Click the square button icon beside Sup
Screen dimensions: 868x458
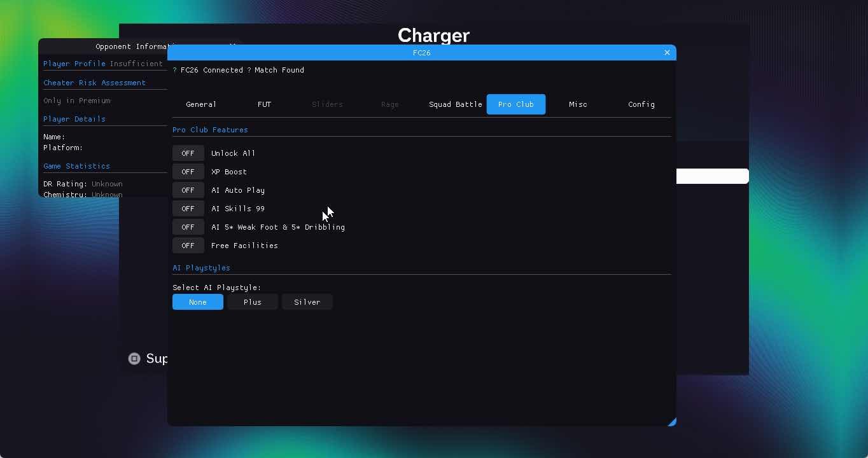tap(134, 359)
